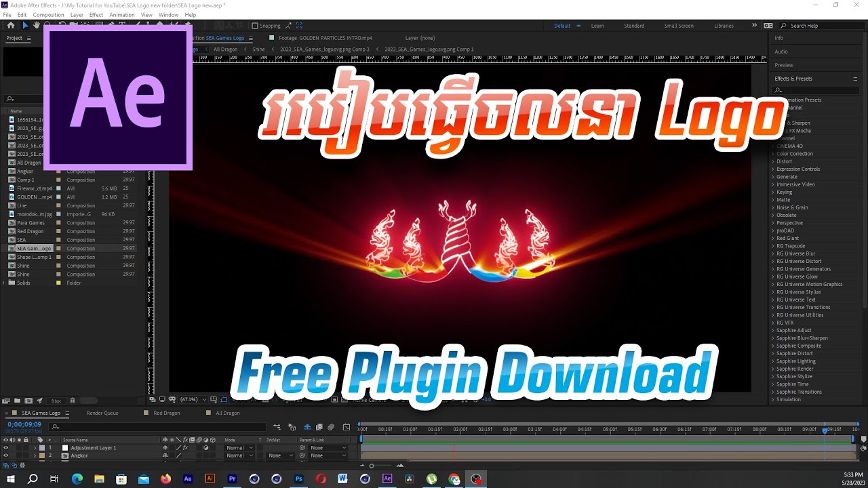Open Firefox from the taskbar

point(165,479)
